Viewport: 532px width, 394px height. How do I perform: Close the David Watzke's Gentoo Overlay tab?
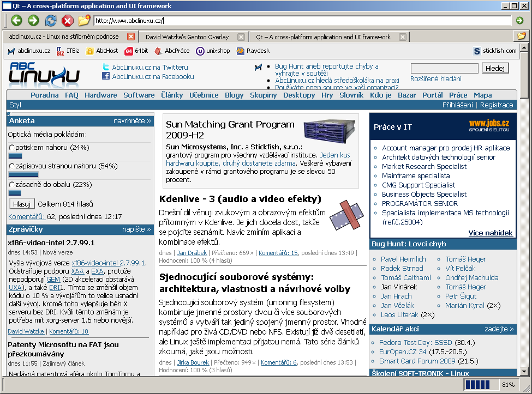(241, 37)
